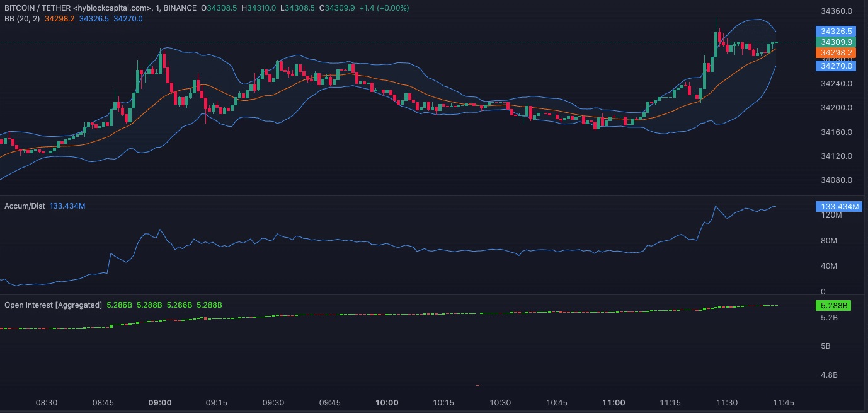
Task: Click the +1.4 (+0.00%) change value
Action: point(384,8)
